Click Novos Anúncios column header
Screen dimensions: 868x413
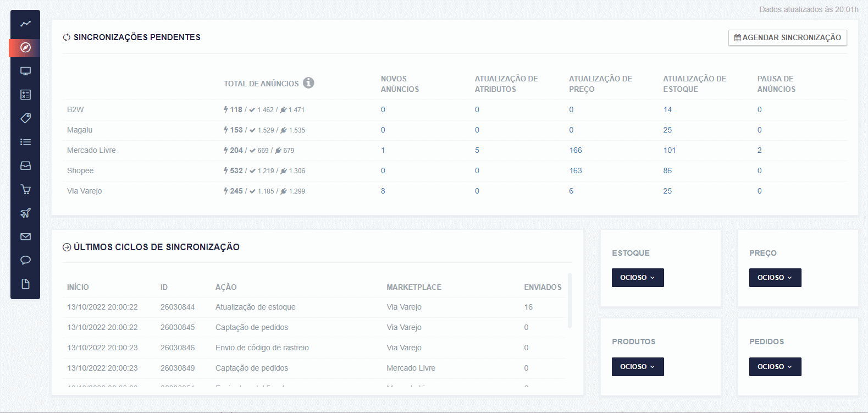tap(400, 84)
